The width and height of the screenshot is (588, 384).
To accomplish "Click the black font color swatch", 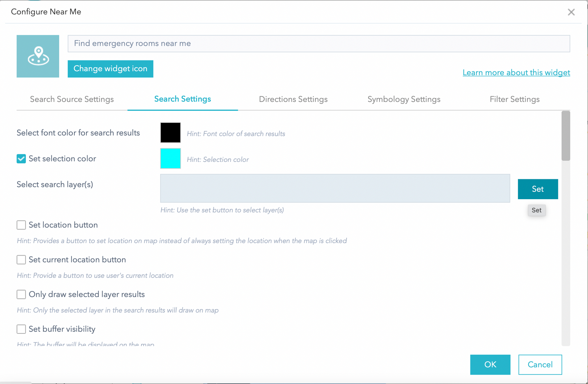I will click(x=170, y=133).
